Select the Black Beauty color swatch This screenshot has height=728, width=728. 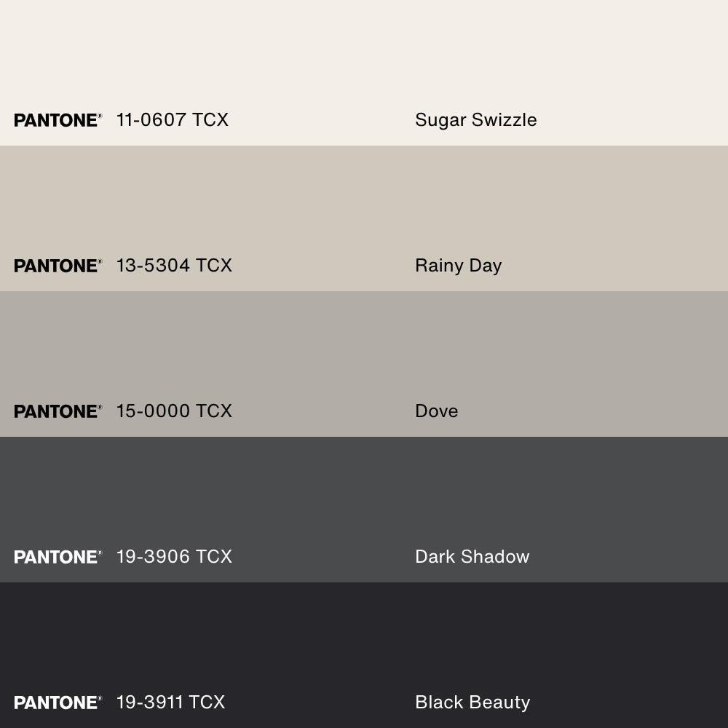pos(364,641)
